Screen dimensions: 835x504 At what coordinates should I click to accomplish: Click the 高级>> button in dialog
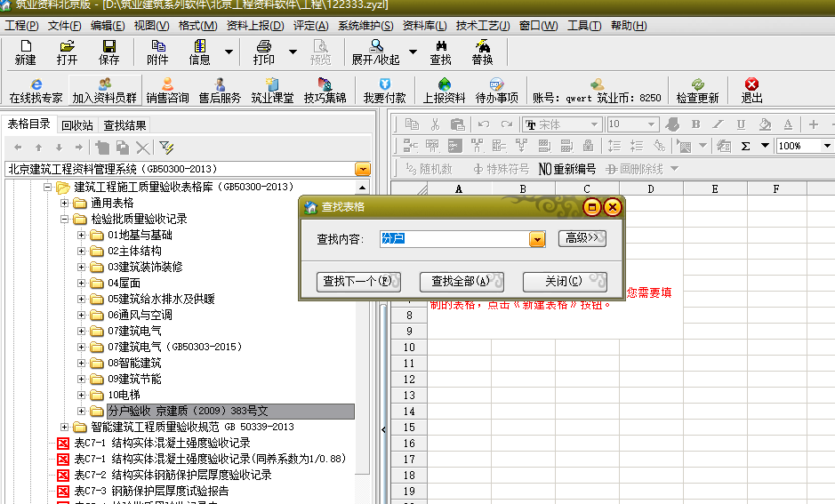[x=582, y=238]
